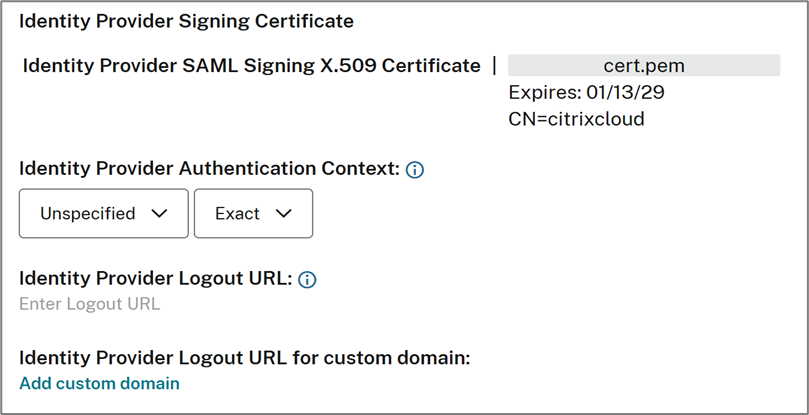Click the Identity Provider Signing Certificate heading

pos(186,20)
